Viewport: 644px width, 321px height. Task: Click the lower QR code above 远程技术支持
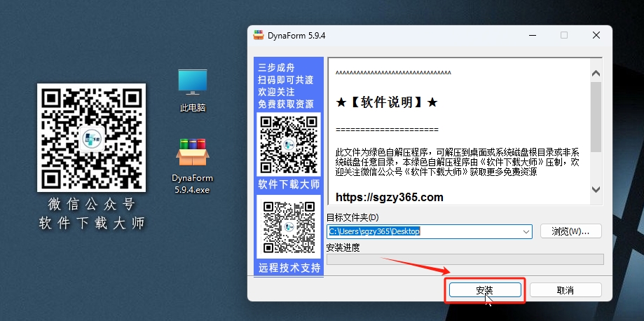[x=289, y=226]
